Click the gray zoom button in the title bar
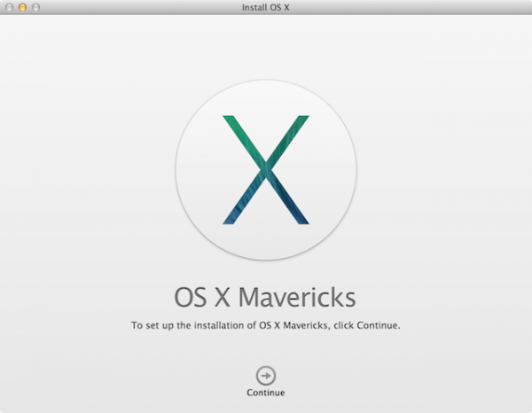 (x=35, y=7)
